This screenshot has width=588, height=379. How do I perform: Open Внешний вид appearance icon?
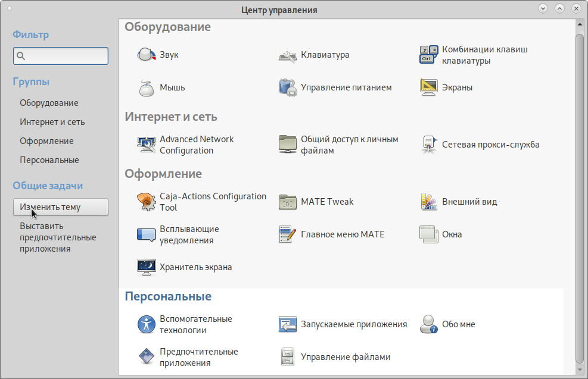tap(429, 202)
